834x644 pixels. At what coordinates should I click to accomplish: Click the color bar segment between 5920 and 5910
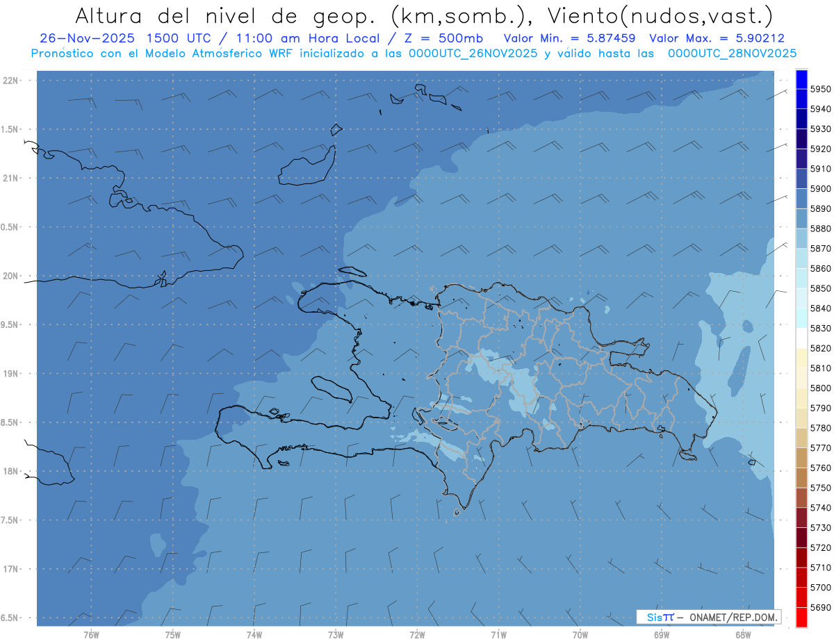(801, 159)
